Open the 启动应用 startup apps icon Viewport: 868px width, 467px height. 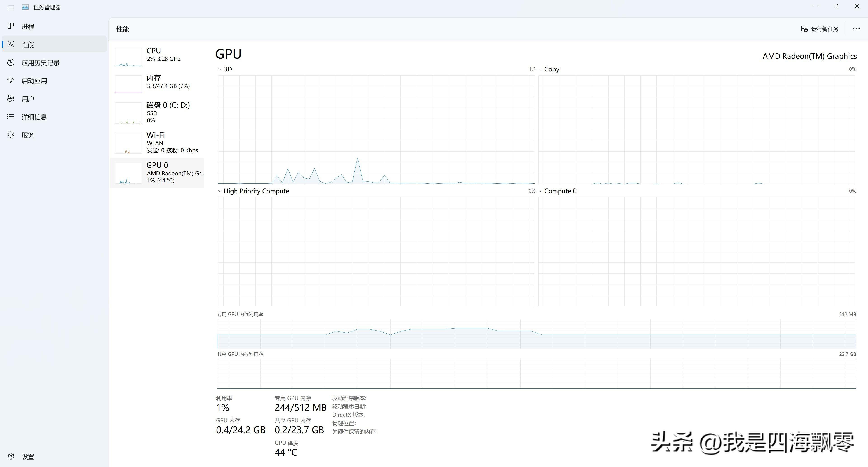11,81
